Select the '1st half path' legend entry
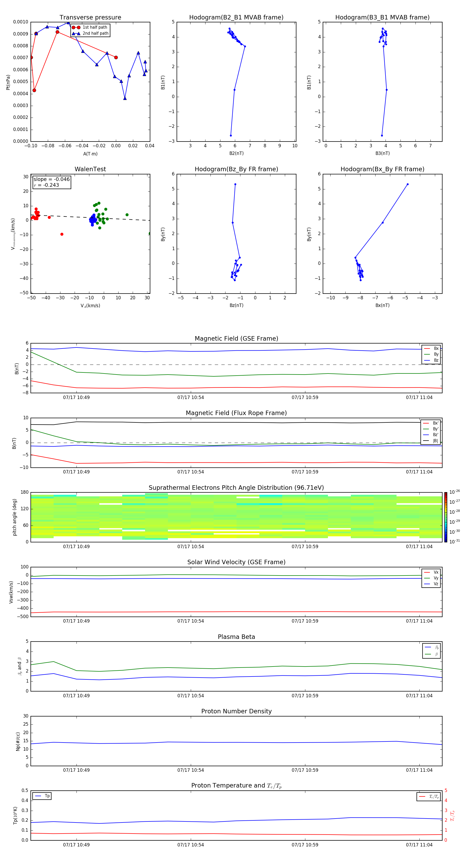 [x=90, y=27]
